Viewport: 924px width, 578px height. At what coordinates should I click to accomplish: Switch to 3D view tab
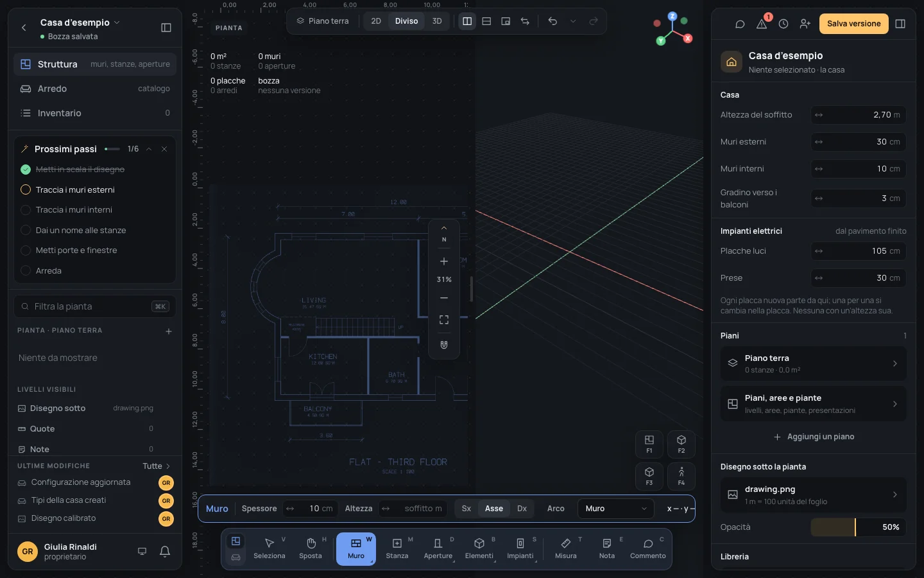pos(437,21)
